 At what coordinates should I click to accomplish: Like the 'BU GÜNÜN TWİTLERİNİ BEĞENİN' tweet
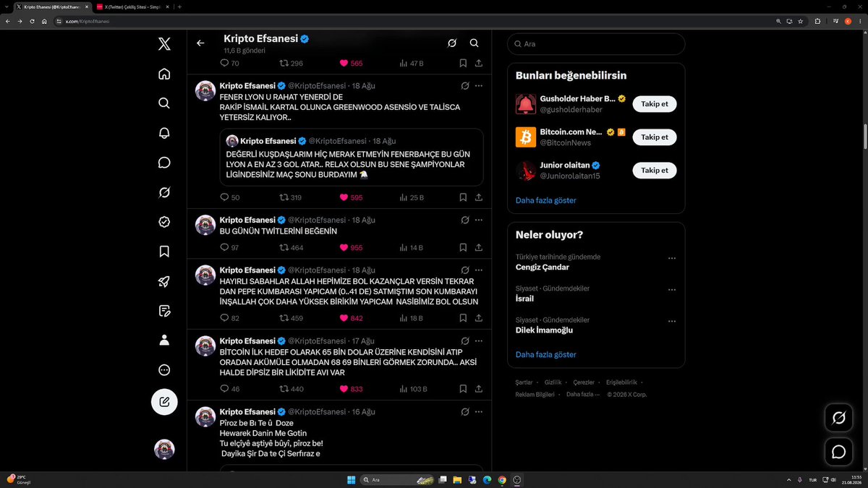pos(344,247)
